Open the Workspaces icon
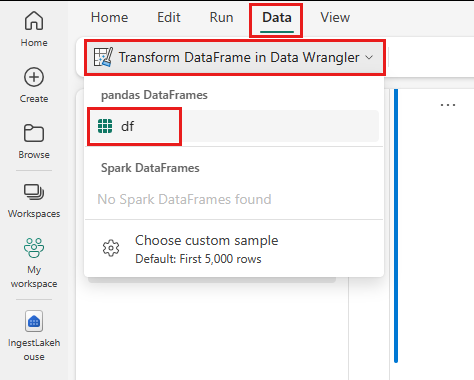Viewport: 474px width, 380px height. coord(34,192)
